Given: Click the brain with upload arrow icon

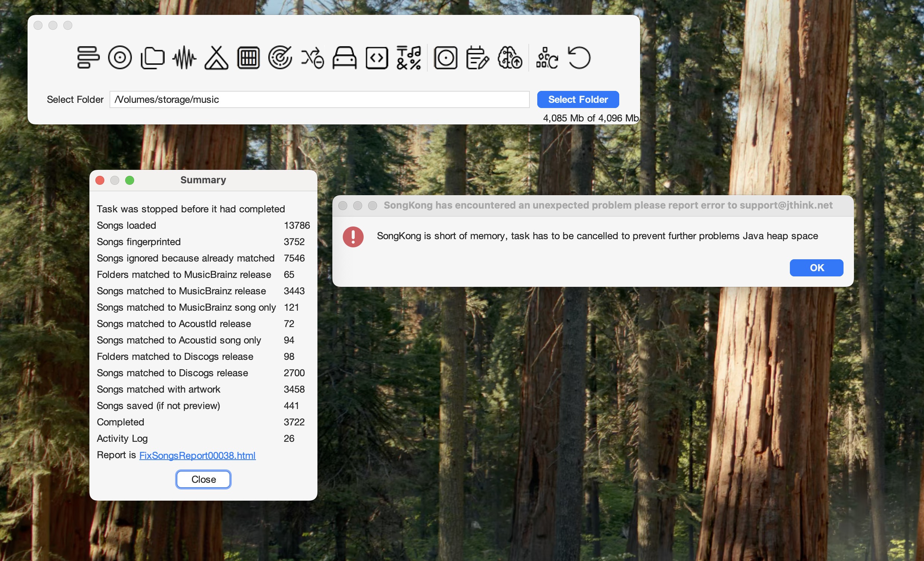Looking at the screenshot, I should [x=510, y=58].
